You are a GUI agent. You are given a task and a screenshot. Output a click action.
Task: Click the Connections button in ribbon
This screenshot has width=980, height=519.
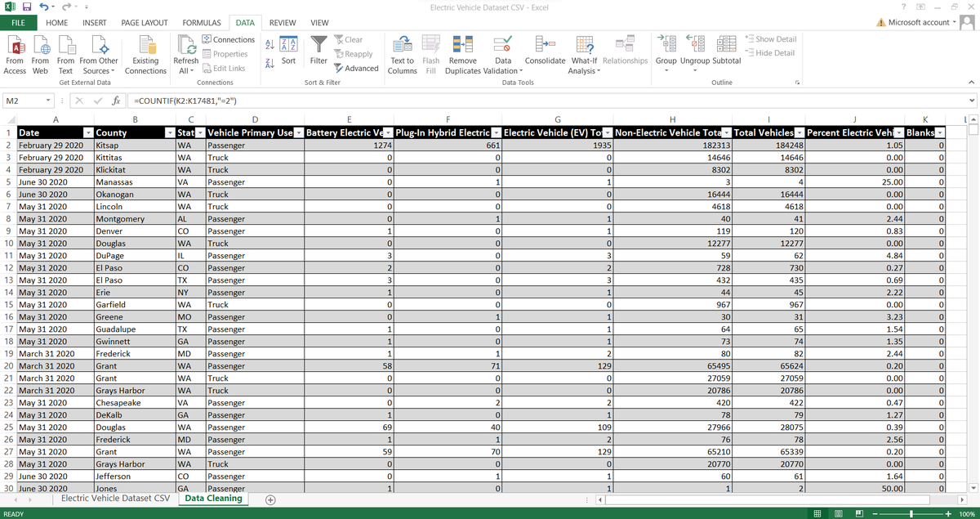click(x=228, y=39)
